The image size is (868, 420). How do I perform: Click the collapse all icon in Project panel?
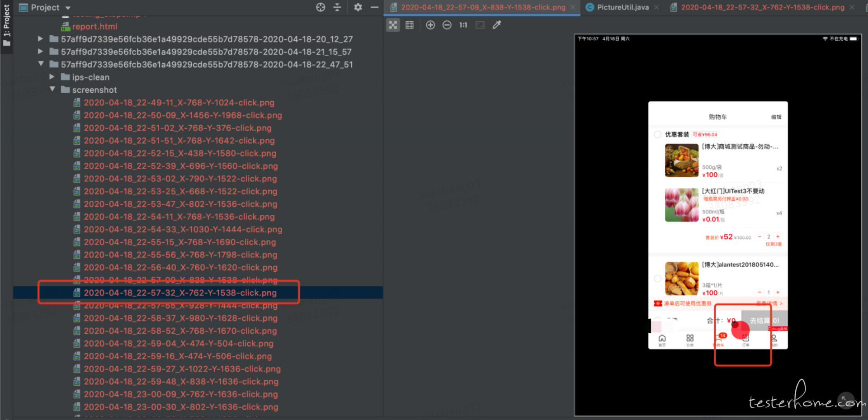point(337,7)
